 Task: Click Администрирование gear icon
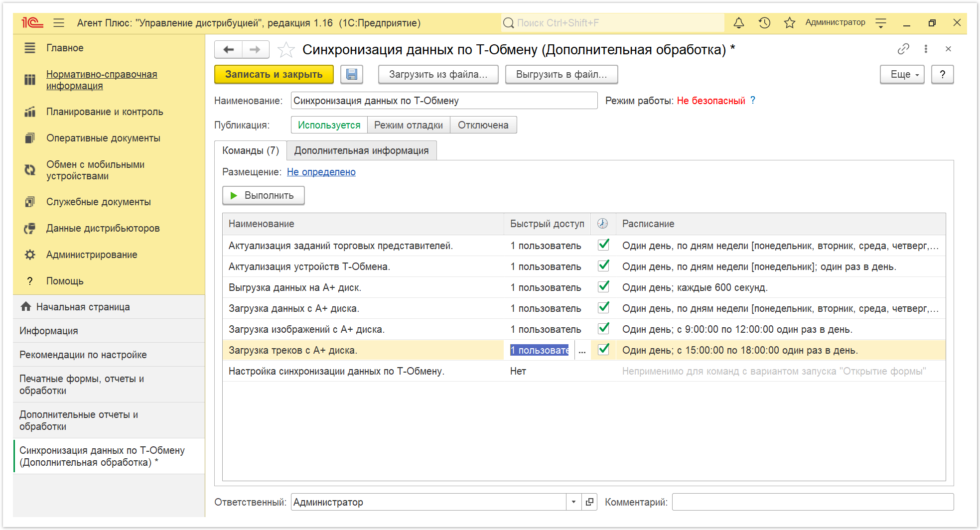(30, 255)
